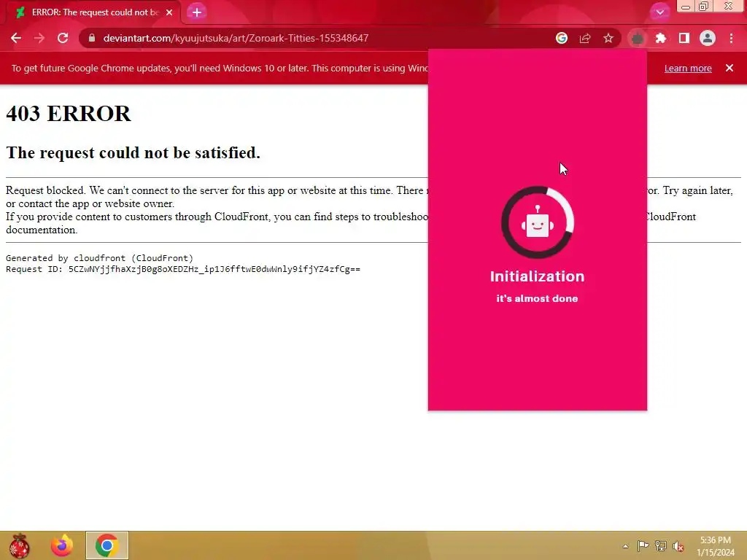Click the "Generated by cloudfront" line

tap(99, 258)
